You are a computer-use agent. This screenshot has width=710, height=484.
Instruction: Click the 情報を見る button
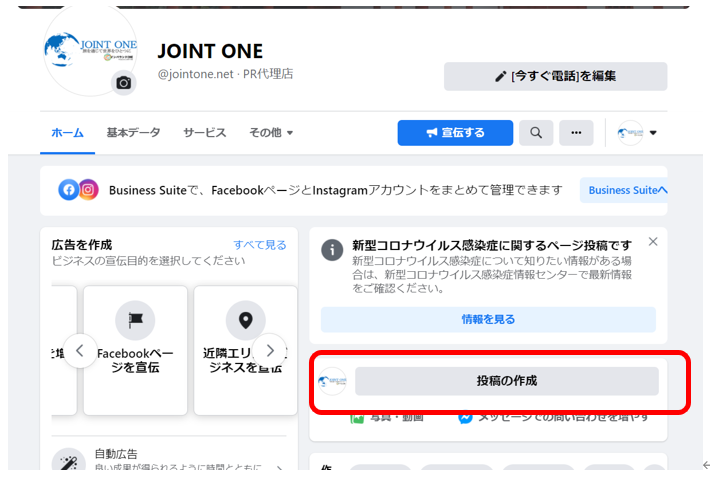pyautogui.click(x=488, y=319)
